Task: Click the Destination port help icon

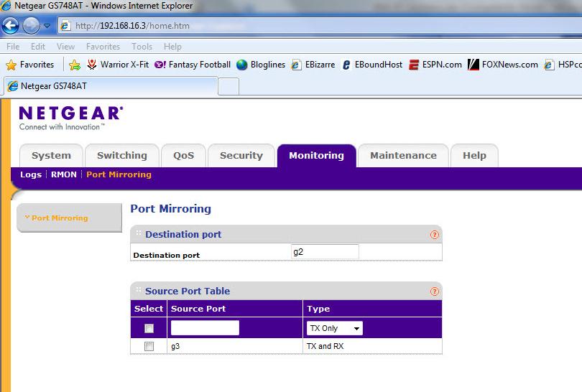Action: point(434,235)
